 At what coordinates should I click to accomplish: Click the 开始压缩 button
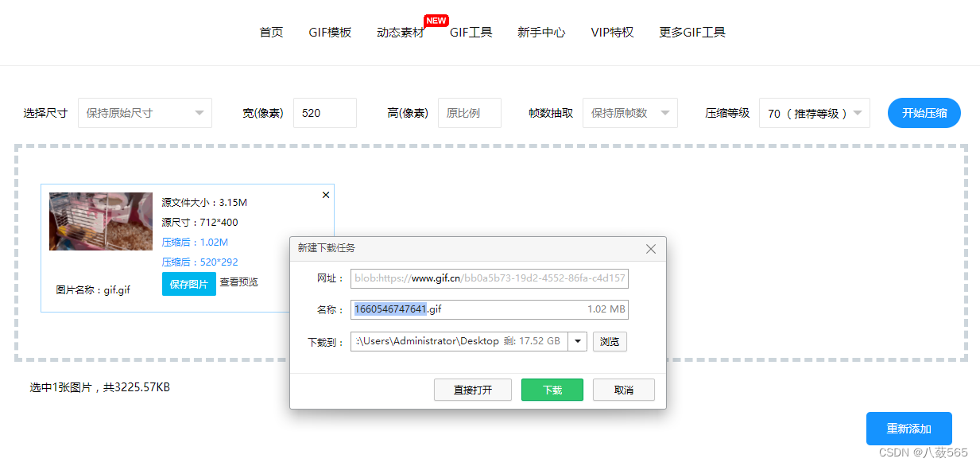click(x=924, y=113)
